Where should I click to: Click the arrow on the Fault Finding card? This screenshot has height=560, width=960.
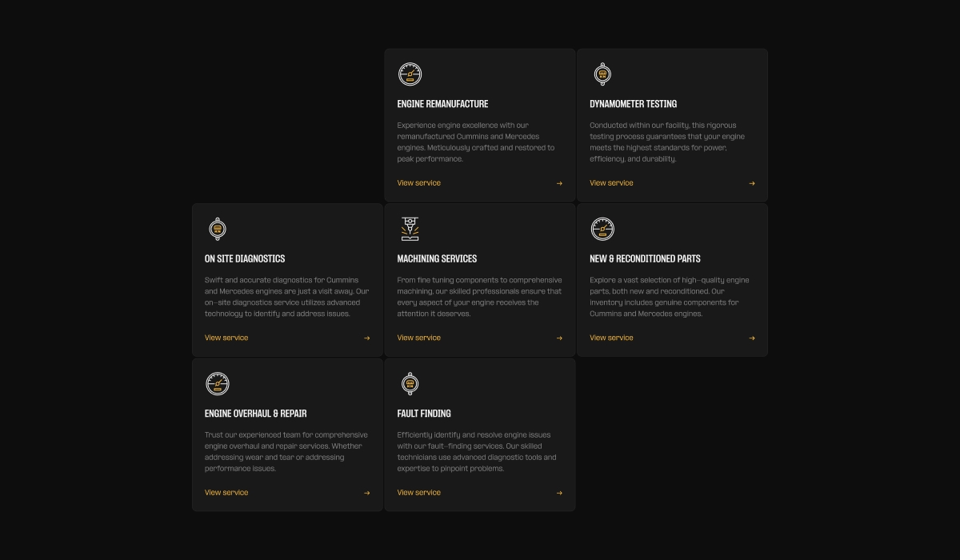click(559, 493)
